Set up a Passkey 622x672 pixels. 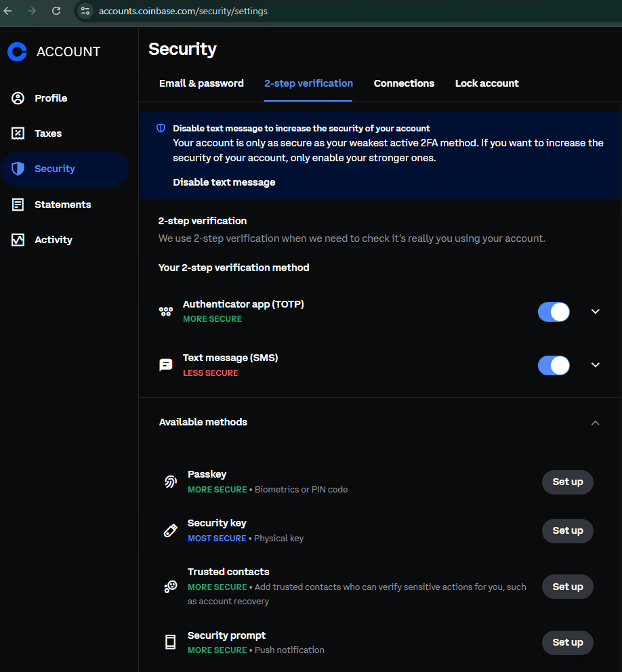pyautogui.click(x=567, y=482)
